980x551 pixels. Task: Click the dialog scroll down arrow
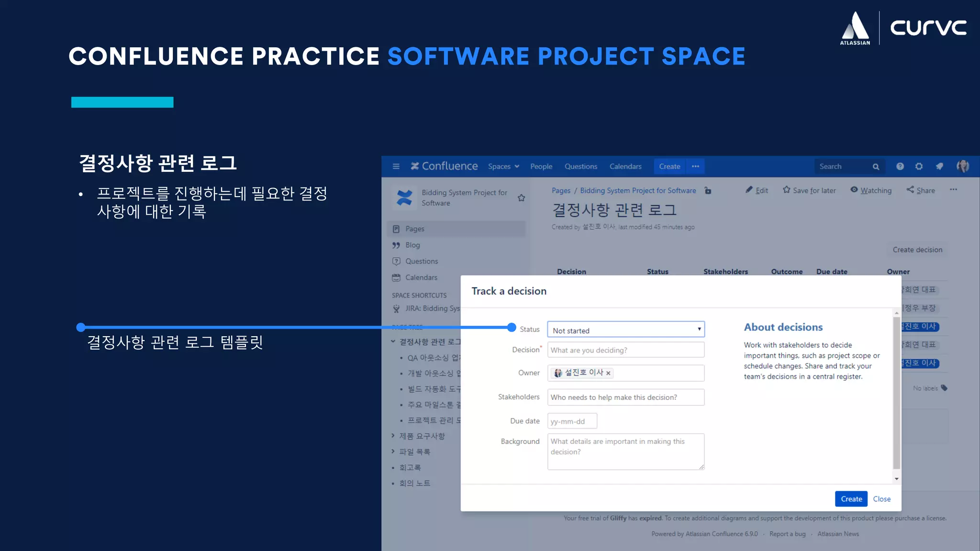click(x=896, y=479)
